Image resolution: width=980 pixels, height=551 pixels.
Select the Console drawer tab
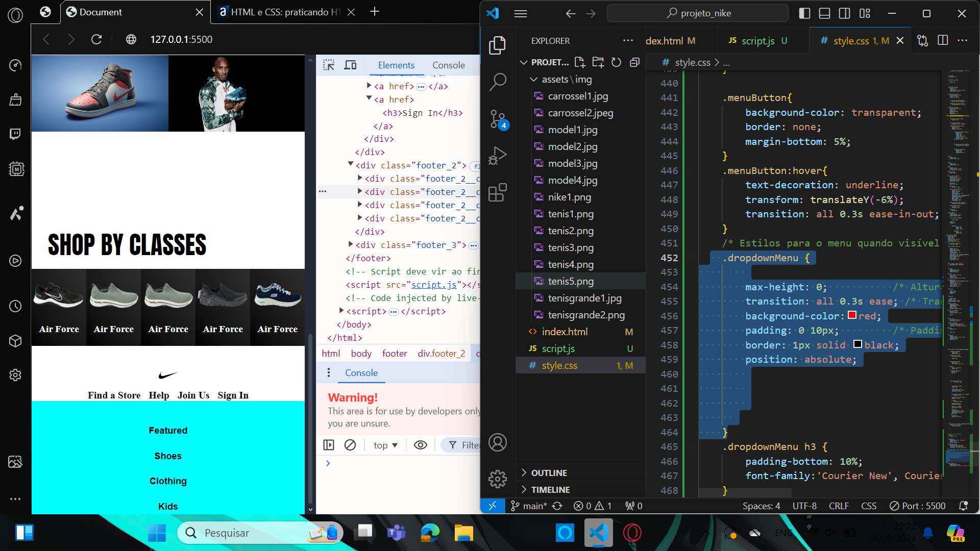click(x=361, y=373)
